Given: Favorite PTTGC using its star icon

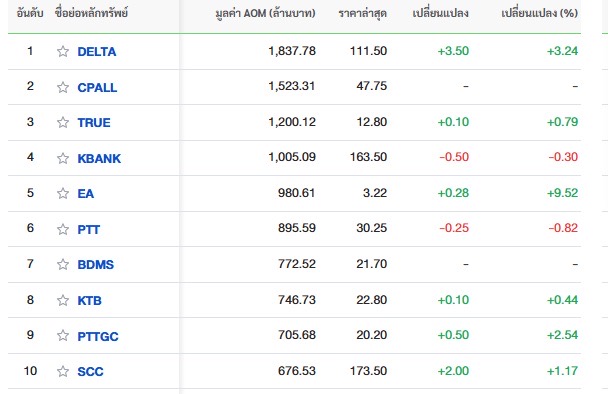Looking at the screenshot, I should (63, 335).
